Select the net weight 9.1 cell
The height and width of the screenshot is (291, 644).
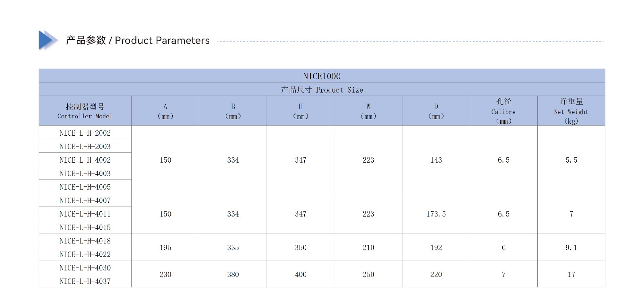(x=571, y=247)
